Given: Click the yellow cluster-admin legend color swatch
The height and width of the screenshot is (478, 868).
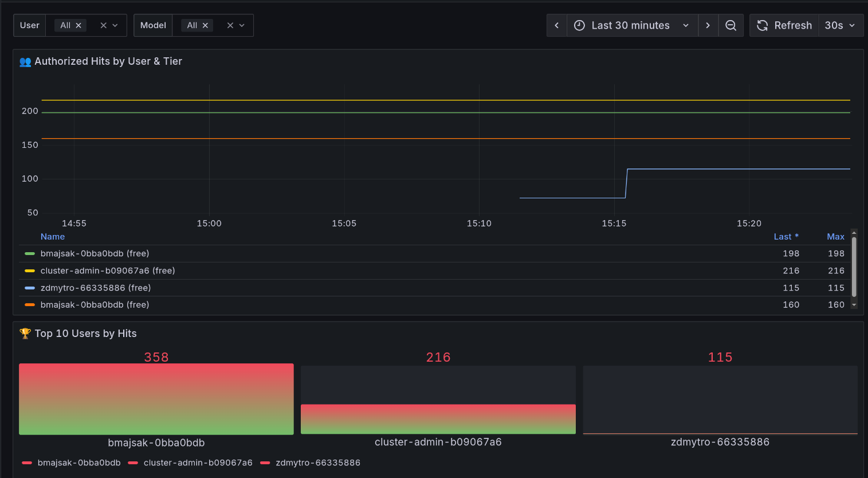Looking at the screenshot, I should tap(30, 271).
